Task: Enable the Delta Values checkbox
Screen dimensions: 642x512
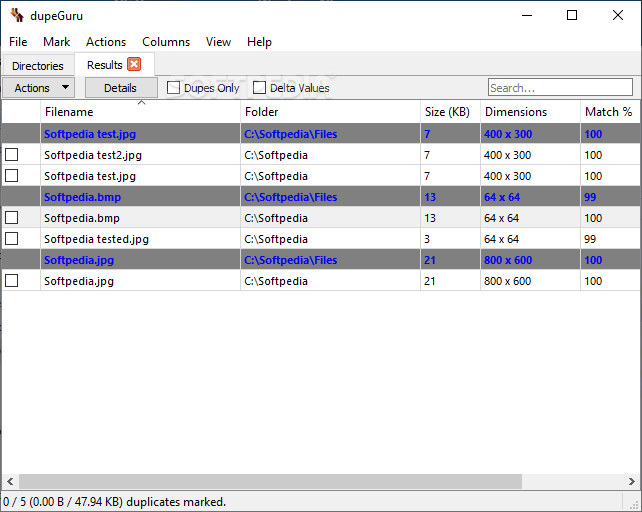Action: (x=259, y=88)
